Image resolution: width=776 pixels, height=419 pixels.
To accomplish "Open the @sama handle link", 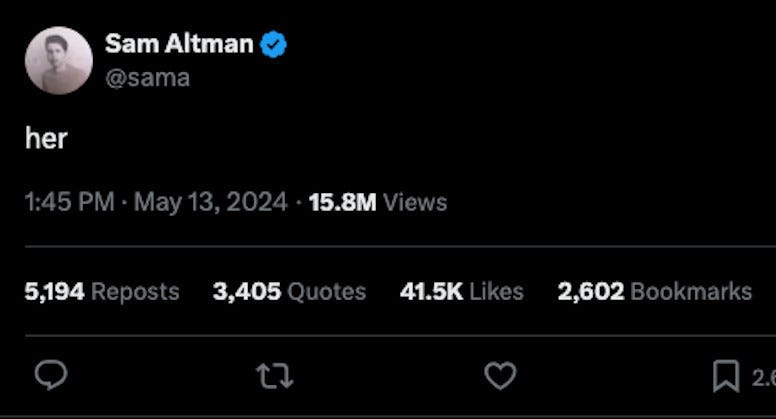I will click(x=147, y=77).
